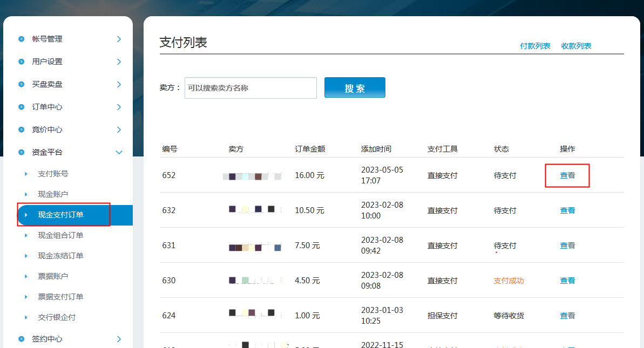Viewport: 644px width, 348px height.
Task: Select 现金组合订单 menu item
Action: [x=60, y=235]
